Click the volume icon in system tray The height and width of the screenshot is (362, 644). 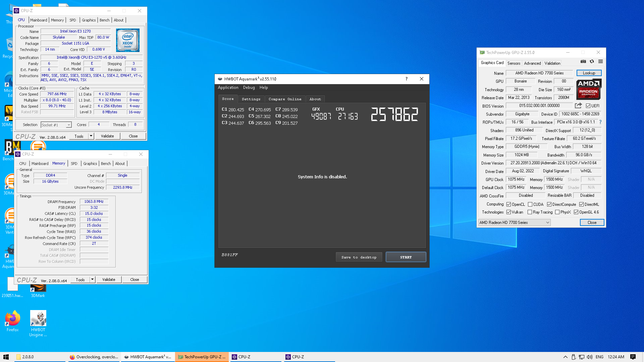590,357
